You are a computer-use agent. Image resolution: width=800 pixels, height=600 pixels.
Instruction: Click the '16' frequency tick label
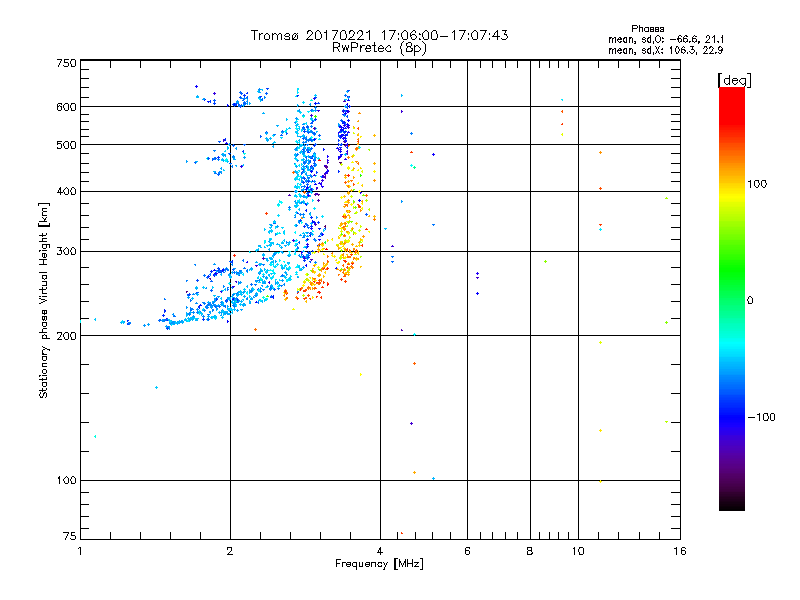680,551
